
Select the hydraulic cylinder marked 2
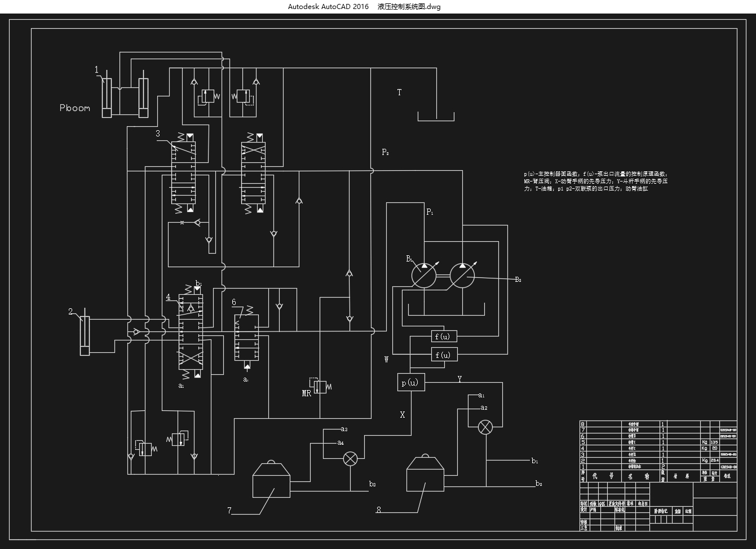[x=85, y=332]
